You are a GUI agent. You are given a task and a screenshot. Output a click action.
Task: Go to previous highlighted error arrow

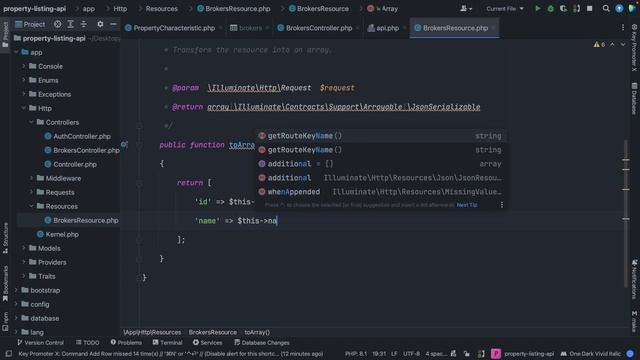612,44
